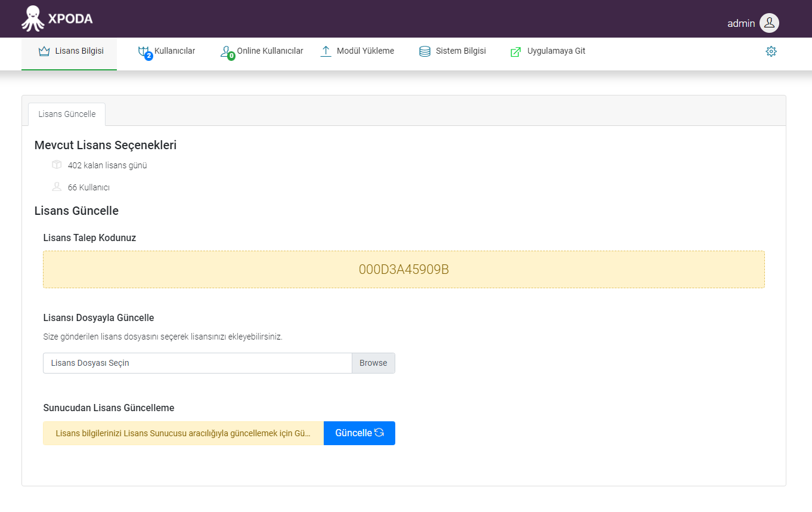Screen dimensions: 812x512
Task: Click the admin username label
Action: [x=741, y=23]
